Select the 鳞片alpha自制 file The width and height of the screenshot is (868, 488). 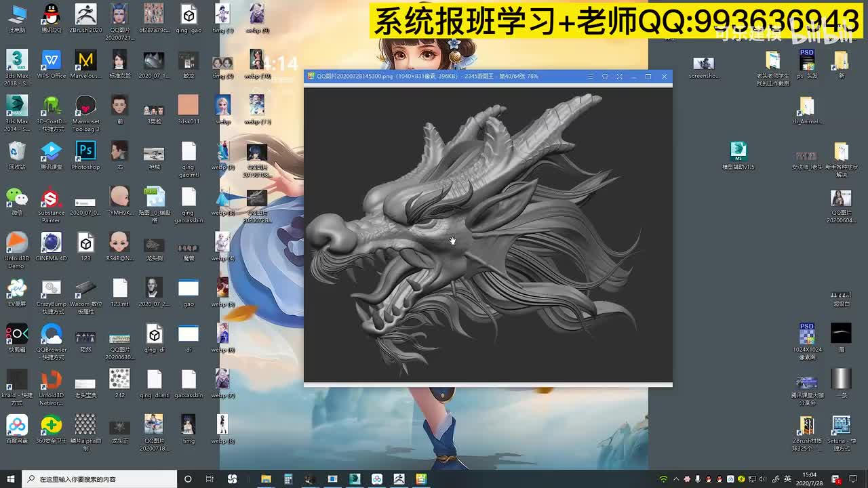pos(85,434)
